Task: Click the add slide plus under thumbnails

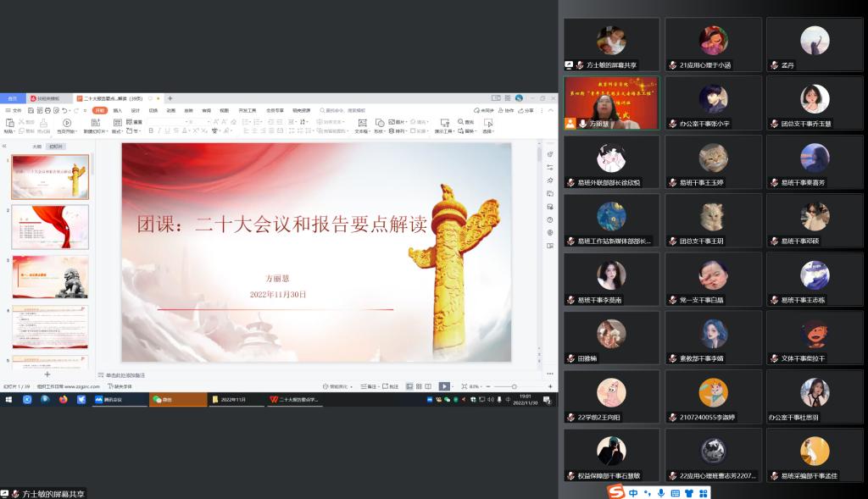Action: [47, 374]
